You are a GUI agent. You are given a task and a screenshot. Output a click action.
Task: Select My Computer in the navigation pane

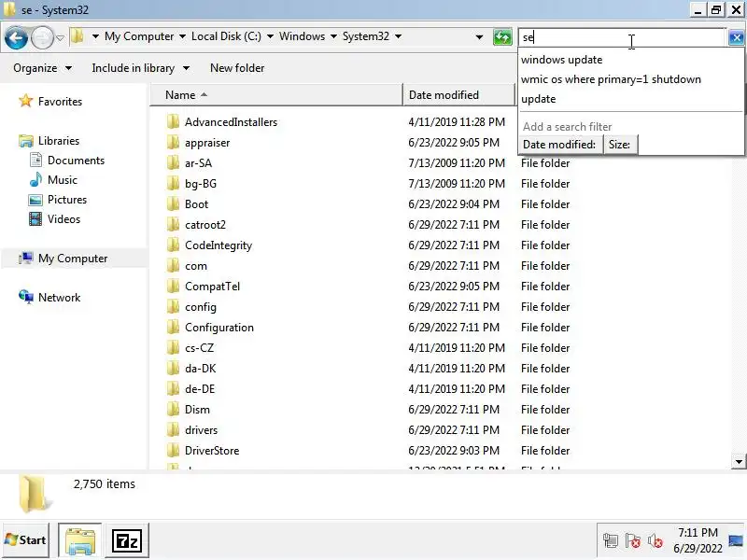pyautogui.click(x=73, y=259)
